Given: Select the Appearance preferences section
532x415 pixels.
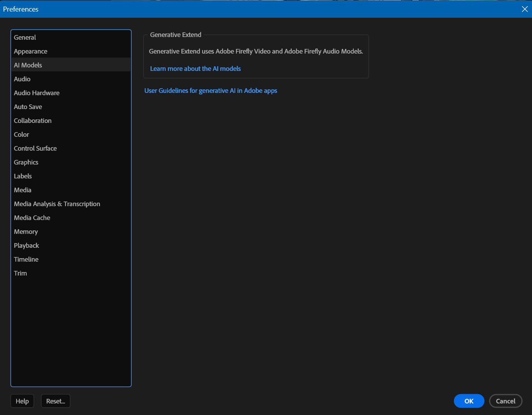Looking at the screenshot, I should click(x=30, y=51).
